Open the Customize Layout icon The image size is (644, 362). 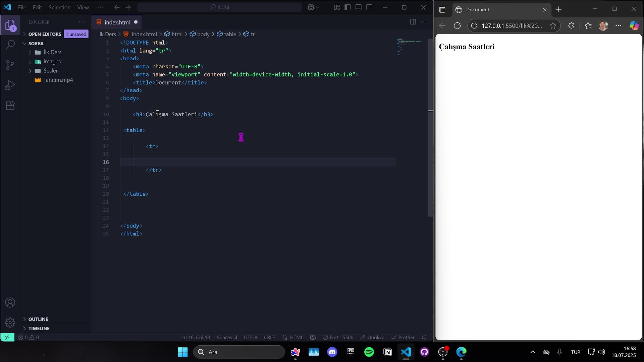pos(337,7)
